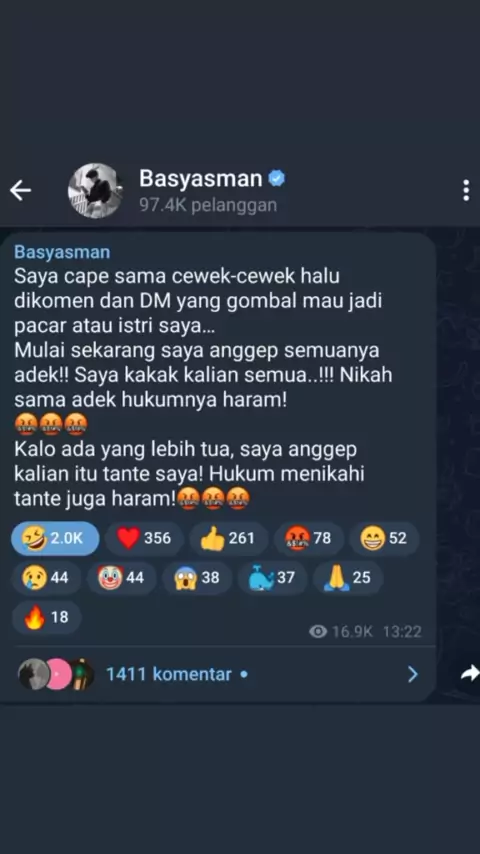The width and height of the screenshot is (480, 854).
Task: Add the praying hands 25 reaction
Action: point(348,577)
